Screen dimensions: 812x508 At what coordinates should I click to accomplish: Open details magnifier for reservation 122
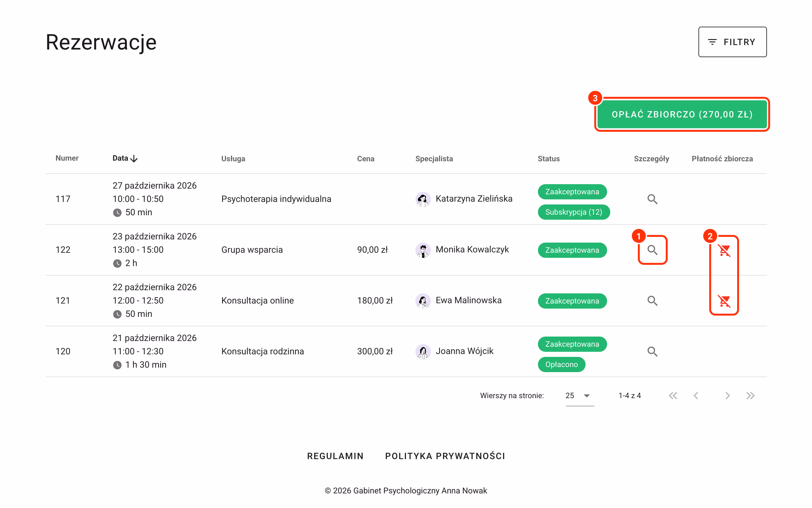coord(652,250)
